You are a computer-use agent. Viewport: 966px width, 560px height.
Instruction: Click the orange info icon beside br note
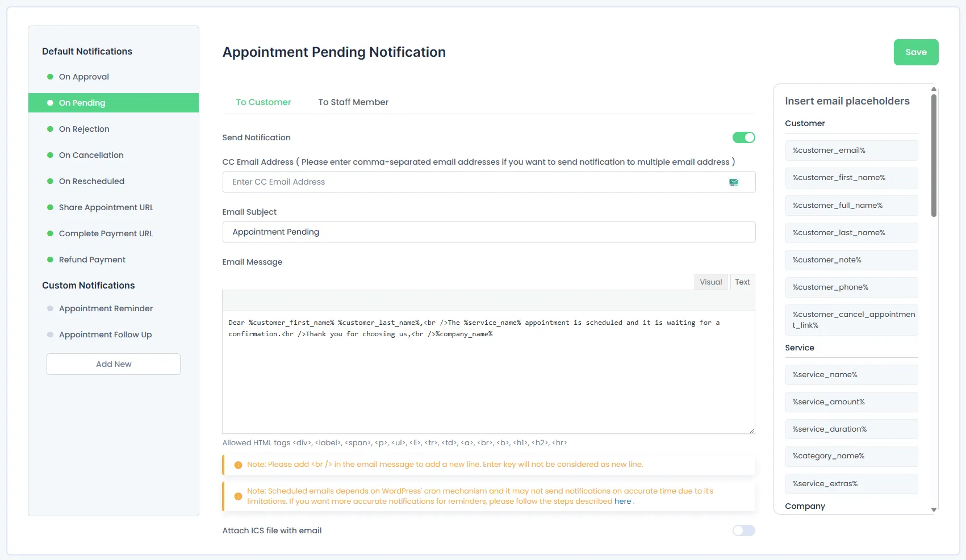coord(239,465)
